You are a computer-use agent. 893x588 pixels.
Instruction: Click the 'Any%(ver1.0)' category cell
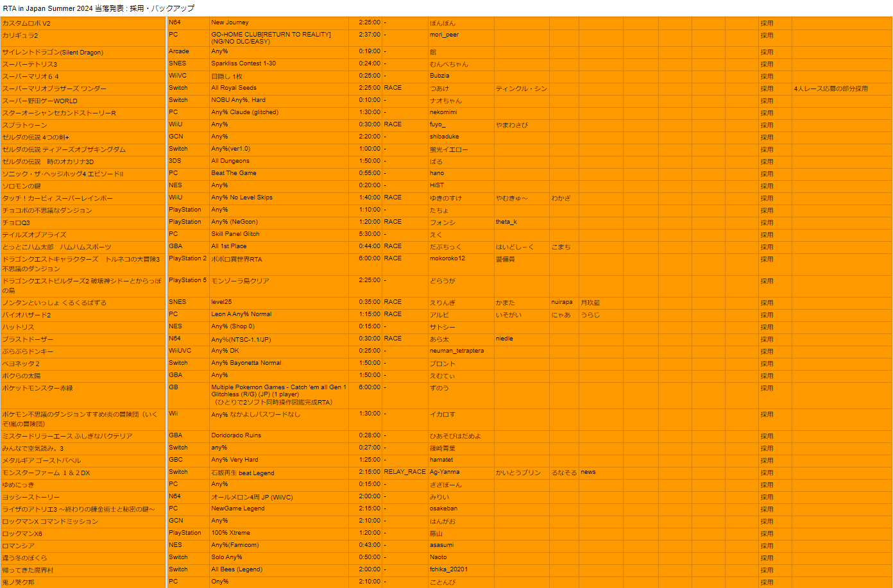pos(279,150)
